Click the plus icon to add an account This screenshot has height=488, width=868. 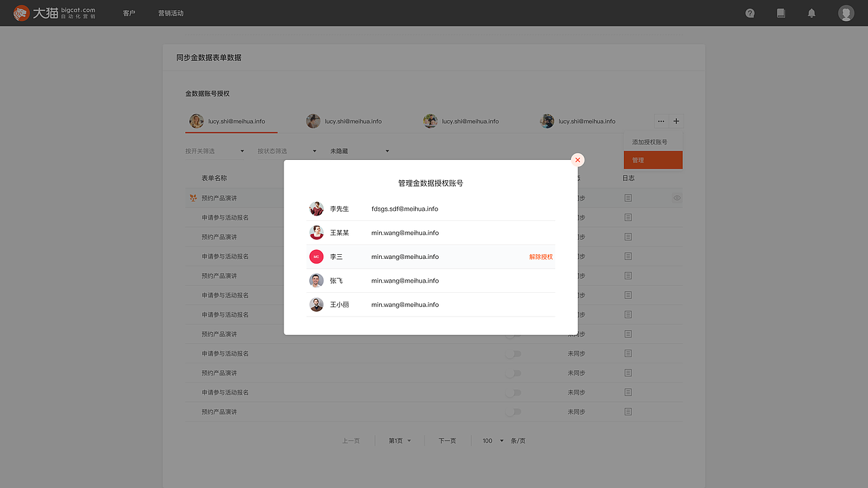677,121
